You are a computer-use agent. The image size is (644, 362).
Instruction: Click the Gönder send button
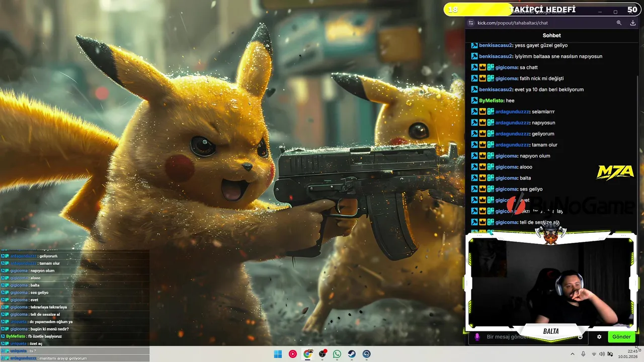pos(621,337)
